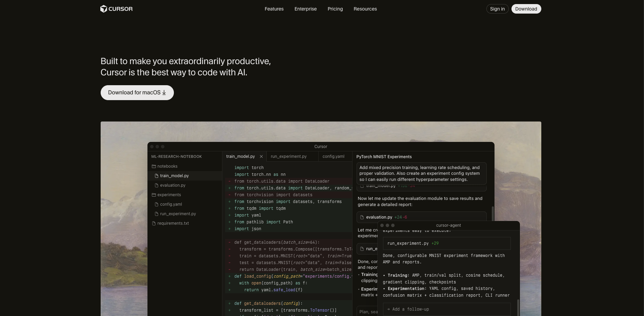
Task: Click 'return yaml.safe_load(f)' code line
Action: click(x=273, y=290)
